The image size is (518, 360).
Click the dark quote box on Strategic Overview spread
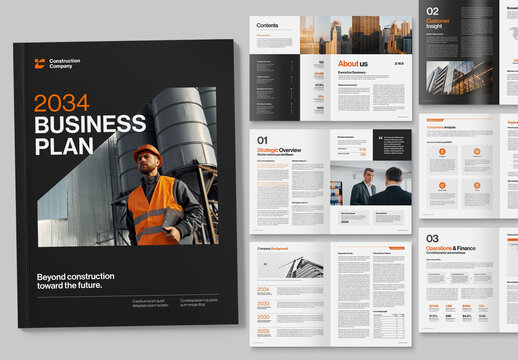coord(392,145)
